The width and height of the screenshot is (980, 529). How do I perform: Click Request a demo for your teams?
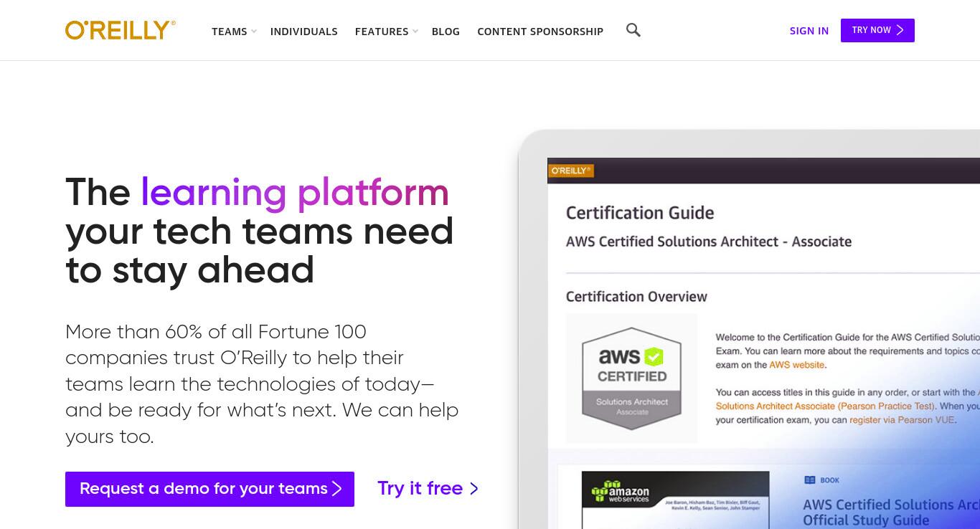click(x=209, y=489)
